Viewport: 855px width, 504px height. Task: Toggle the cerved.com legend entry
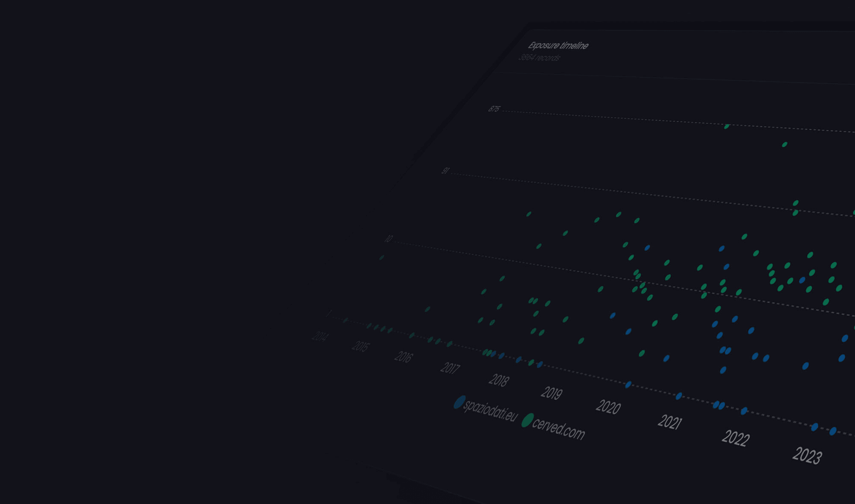point(553,427)
